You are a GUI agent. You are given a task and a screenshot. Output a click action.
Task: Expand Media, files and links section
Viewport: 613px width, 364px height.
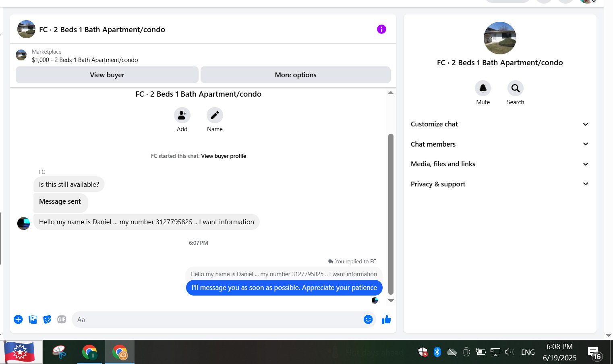pyautogui.click(x=500, y=164)
